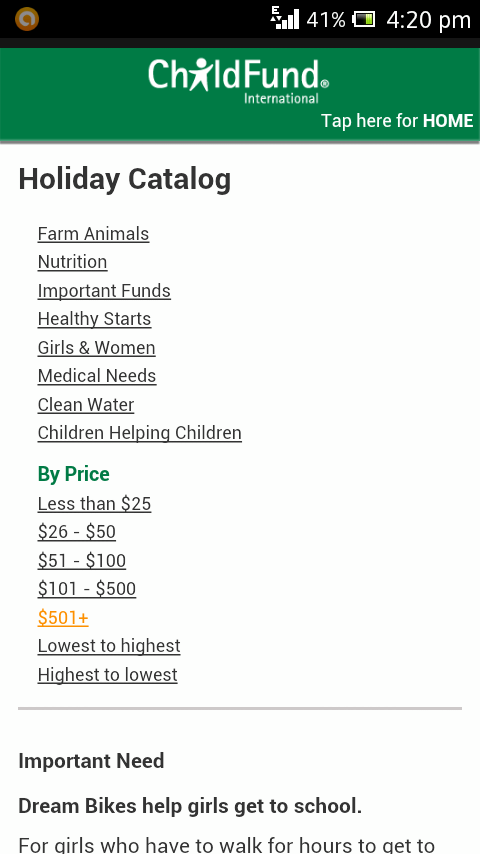
Task: Open the Nutrition category
Action: (72, 262)
